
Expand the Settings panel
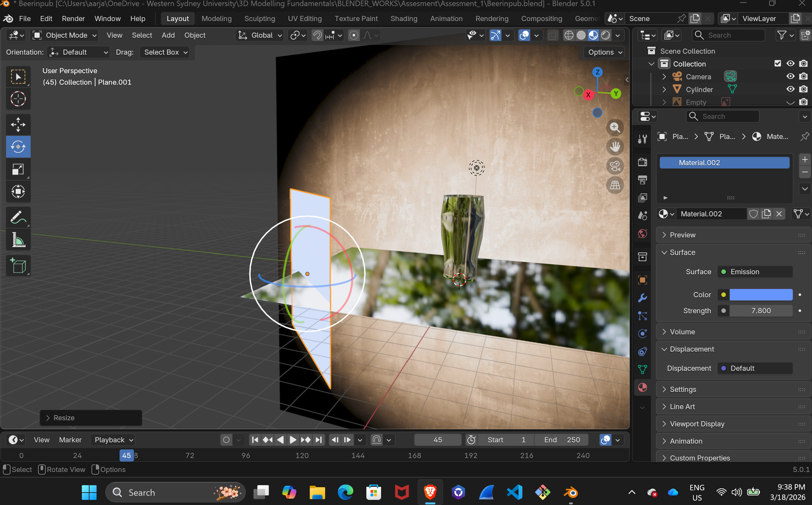pos(683,389)
